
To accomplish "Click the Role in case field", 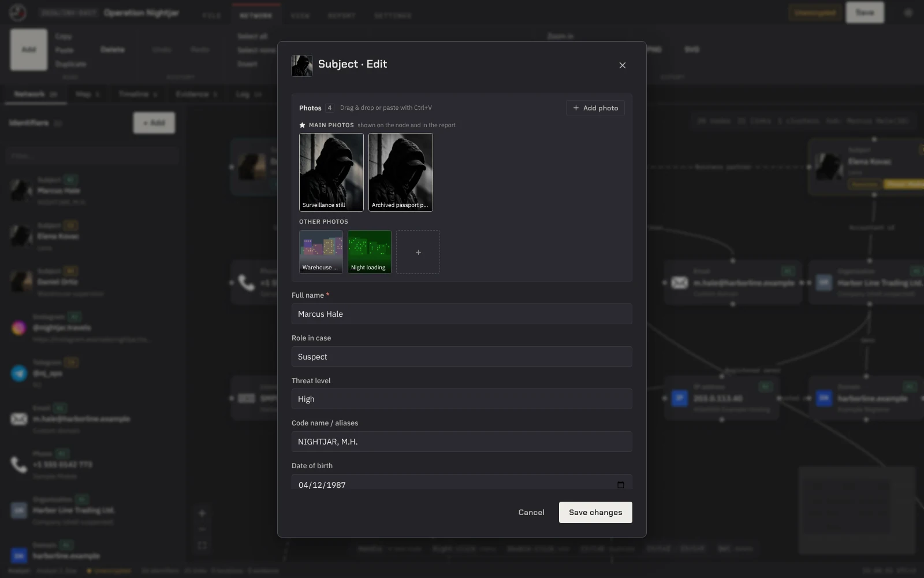I will pos(462,357).
